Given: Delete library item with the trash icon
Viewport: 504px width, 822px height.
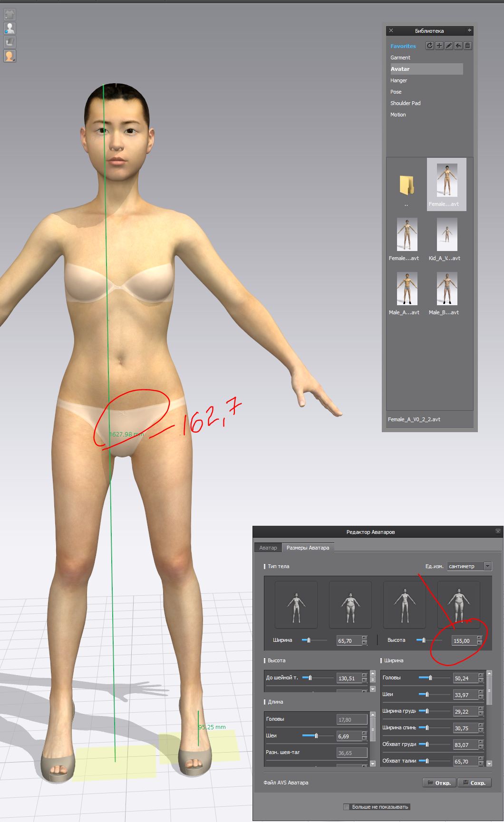Looking at the screenshot, I should 468,46.
